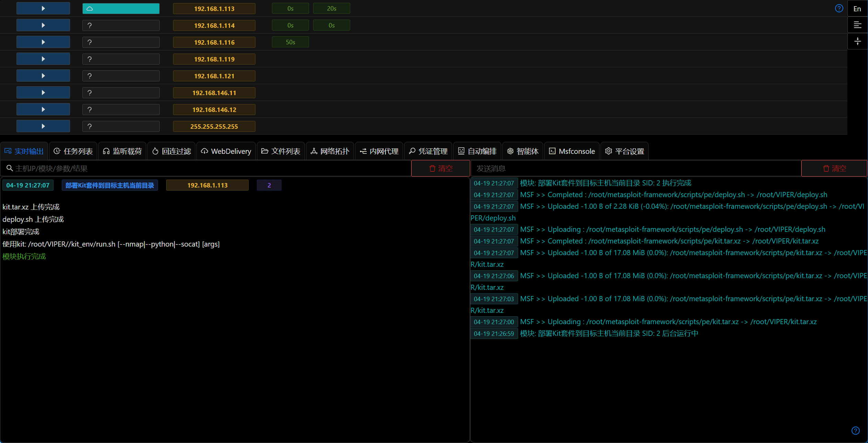Viewport: 868px width, 443px height.
Task: Open the 文件列表 tab
Action: (281, 151)
